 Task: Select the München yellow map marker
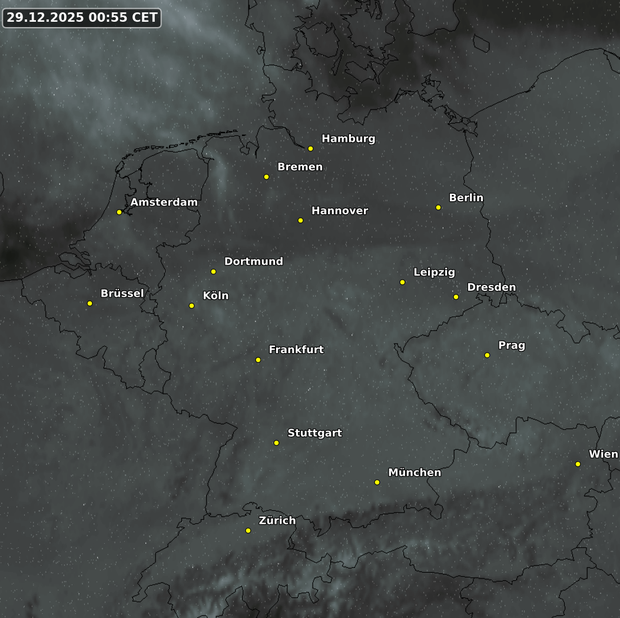(377, 483)
